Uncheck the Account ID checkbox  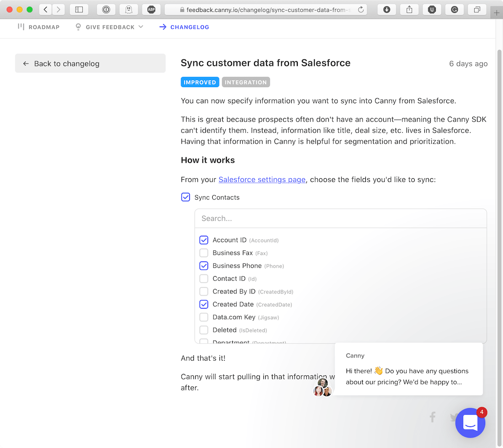coord(203,240)
